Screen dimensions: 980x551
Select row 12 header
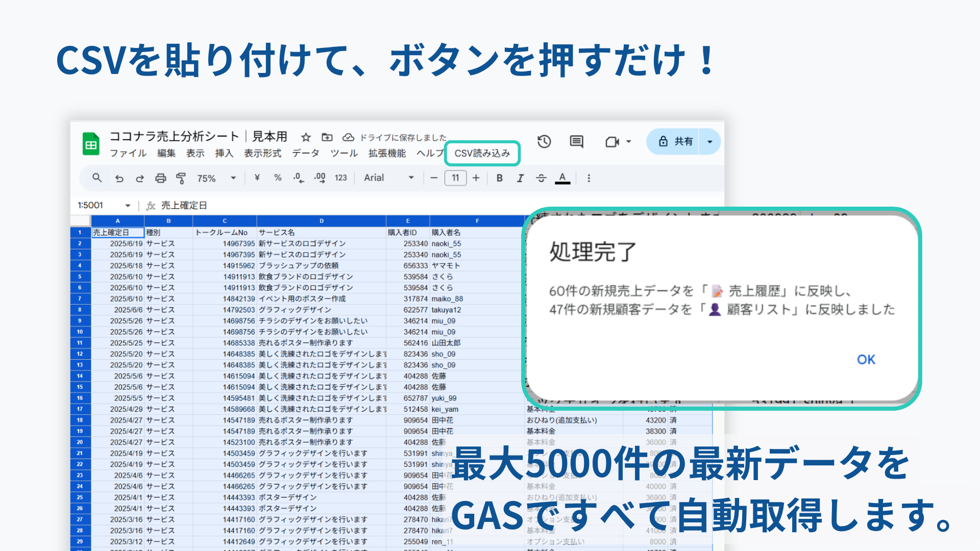[80, 354]
